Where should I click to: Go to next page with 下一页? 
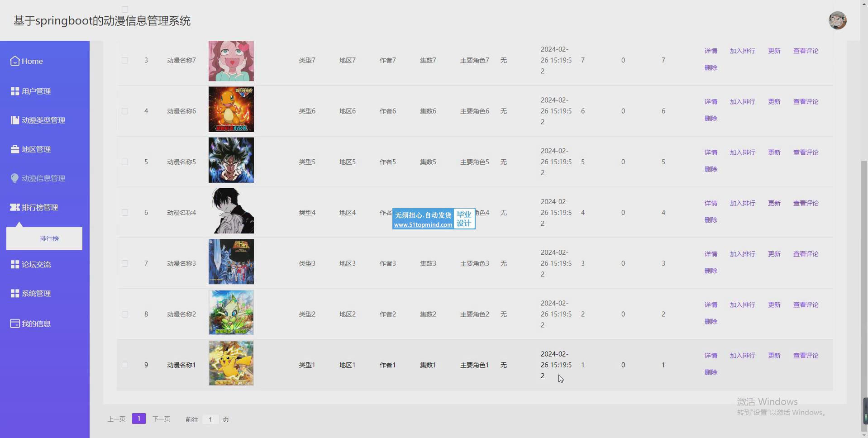click(x=162, y=419)
